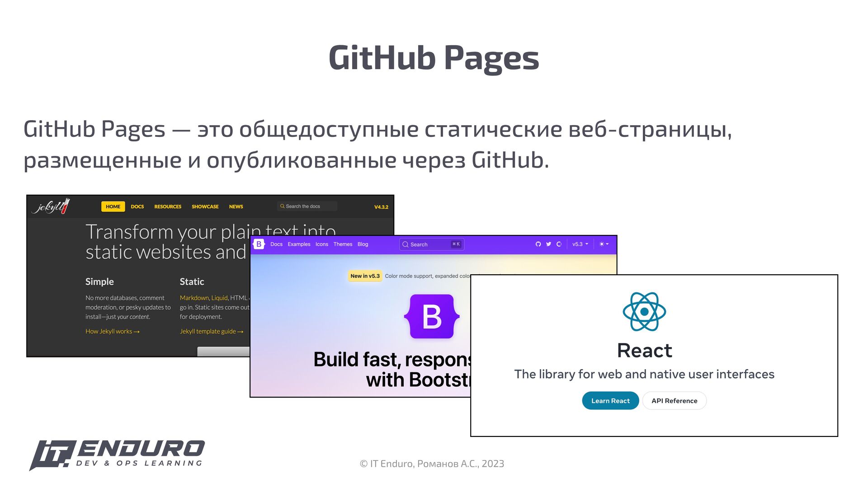The width and height of the screenshot is (868, 488).
Task: Click the 'Simple' heading in the Jekyll page
Action: [99, 282]
